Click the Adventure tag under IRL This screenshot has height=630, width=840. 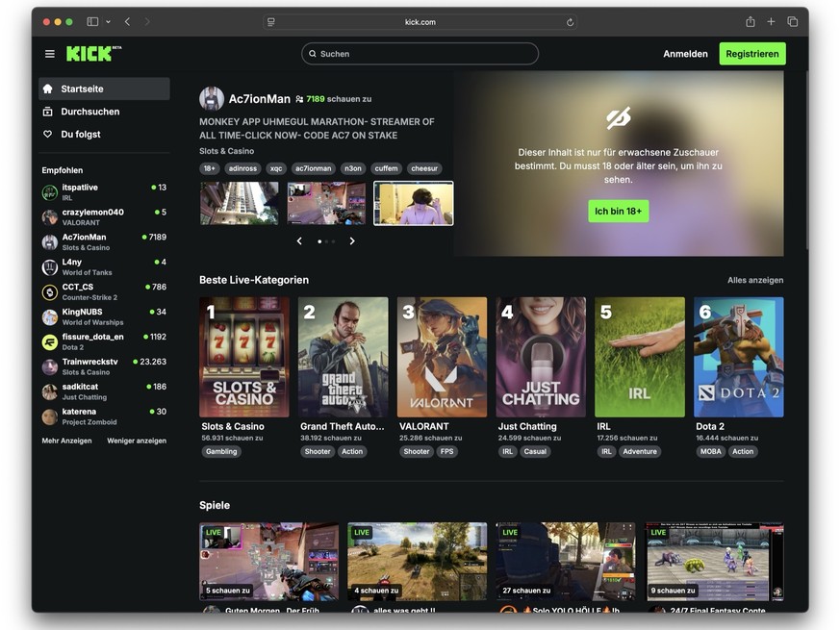point(640,452)
